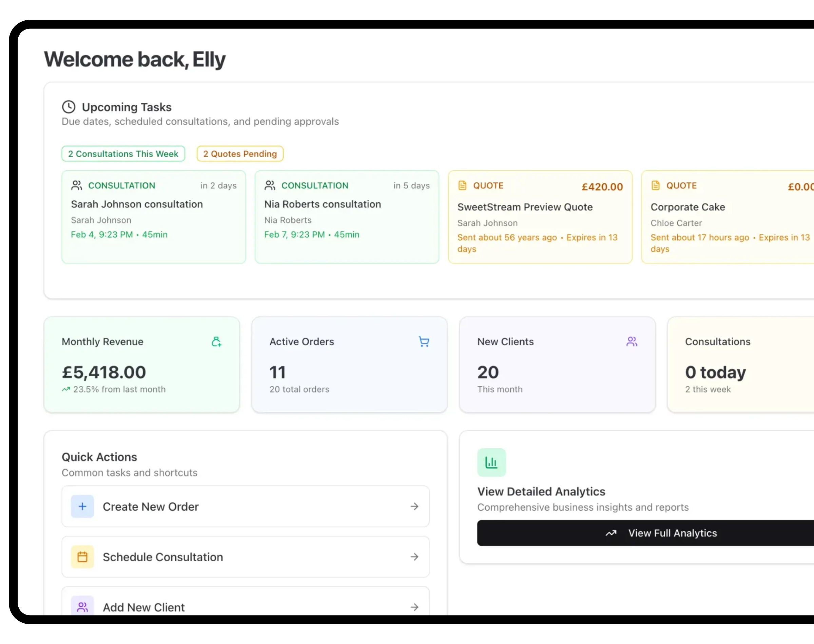Select the 2 Consultations This Week badge

pos(123,154)
